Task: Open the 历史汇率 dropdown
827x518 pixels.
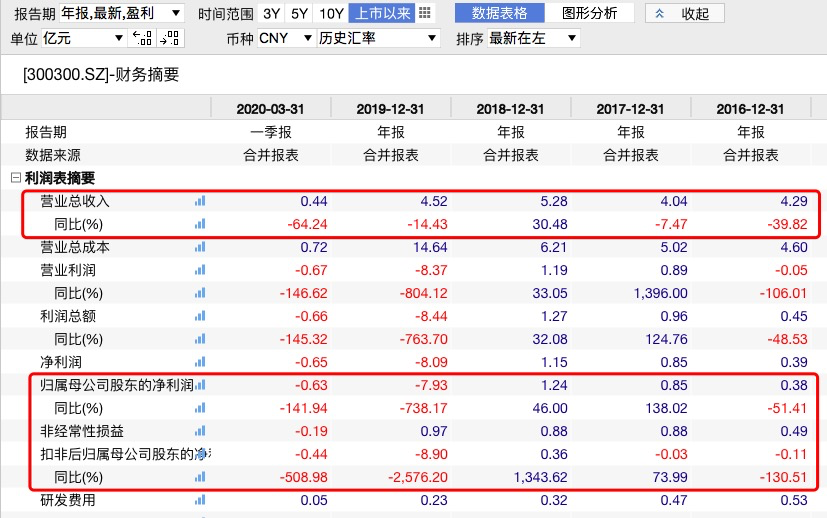Action: [x=378, y=38]
